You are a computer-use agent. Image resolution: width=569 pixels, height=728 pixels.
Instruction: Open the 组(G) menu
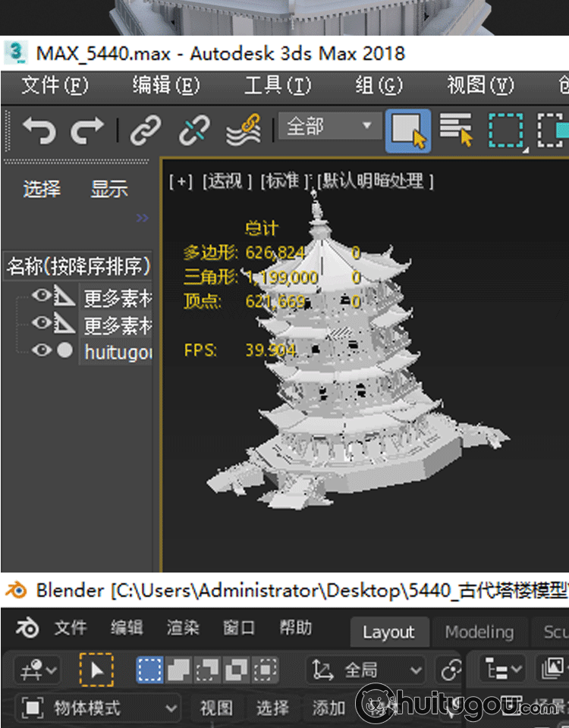(x=379, y=86)
